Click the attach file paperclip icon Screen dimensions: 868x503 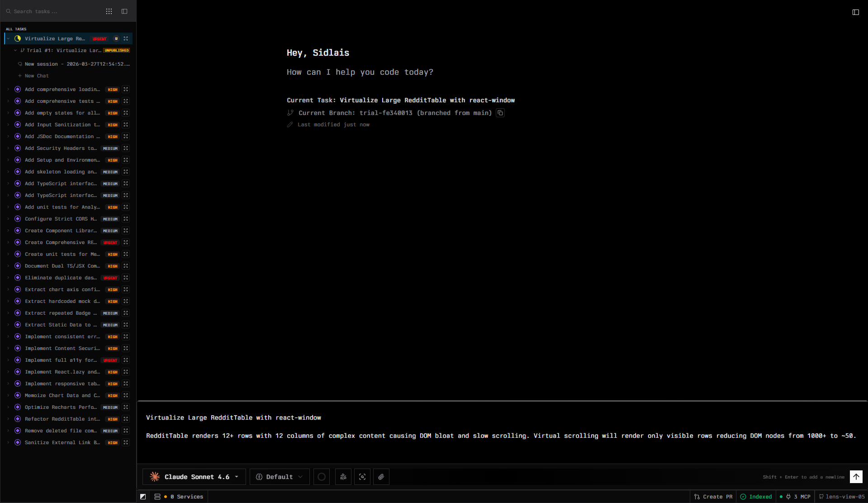click(381, 477)
